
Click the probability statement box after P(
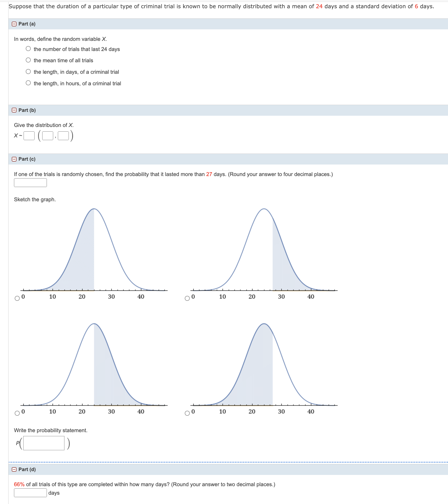[43, 443]
